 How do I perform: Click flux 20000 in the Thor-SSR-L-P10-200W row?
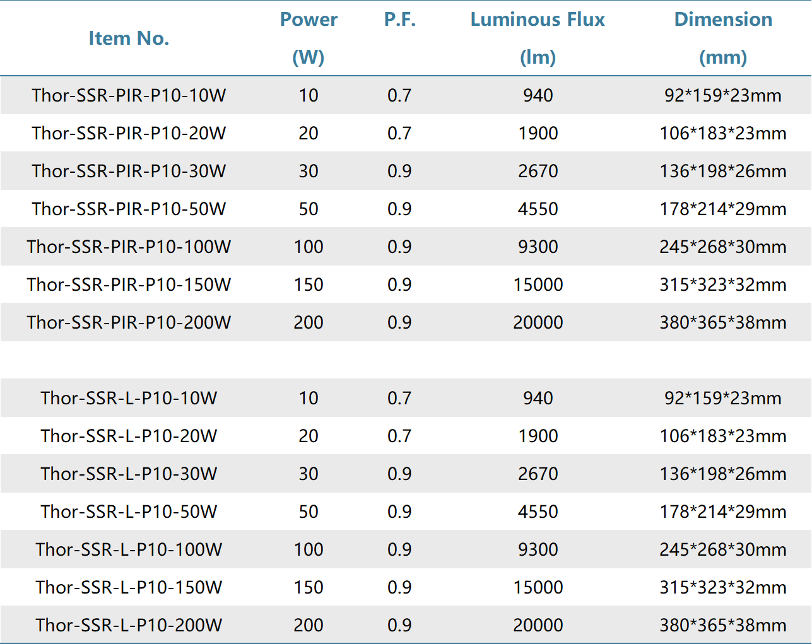(538, 625)
